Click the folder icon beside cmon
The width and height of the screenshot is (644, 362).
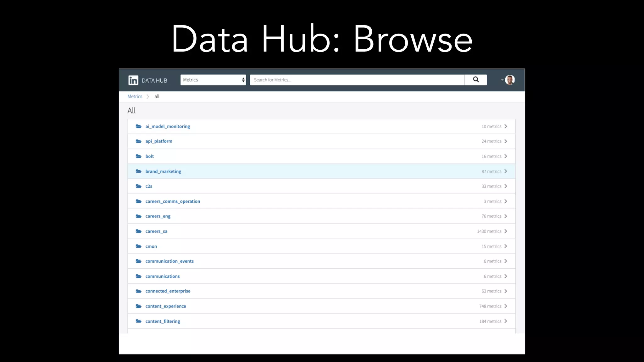tap(138, 246)
